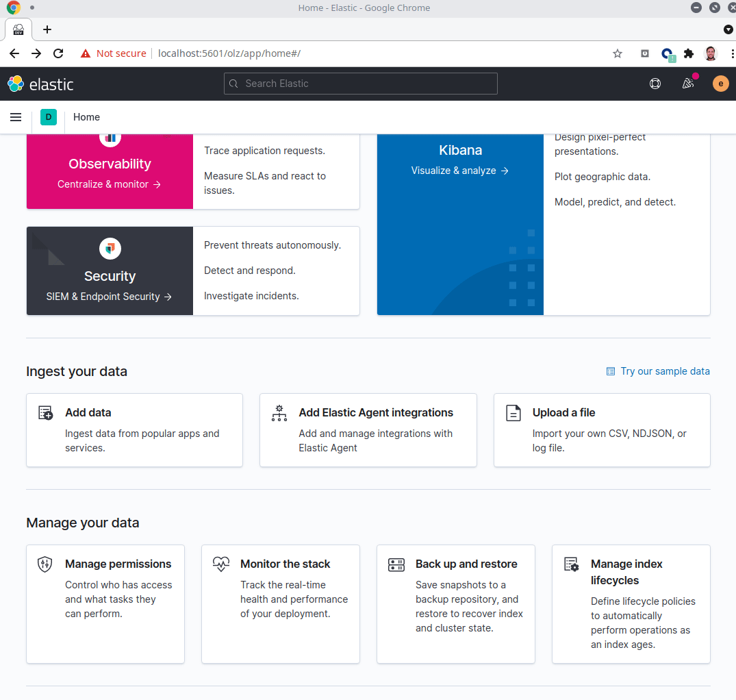
Task: Open Manage permissions
Action: pyautogui.click(x=118, y=564)
